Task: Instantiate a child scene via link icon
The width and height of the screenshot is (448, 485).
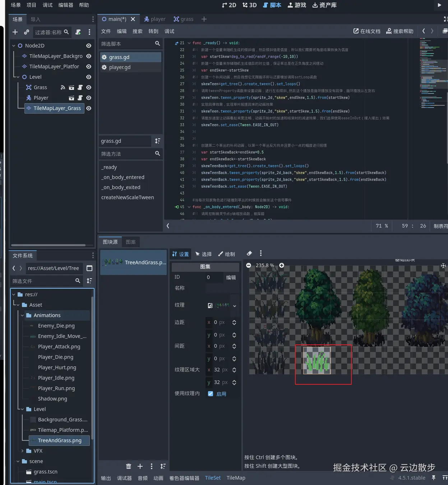Action: coord(27,32)
